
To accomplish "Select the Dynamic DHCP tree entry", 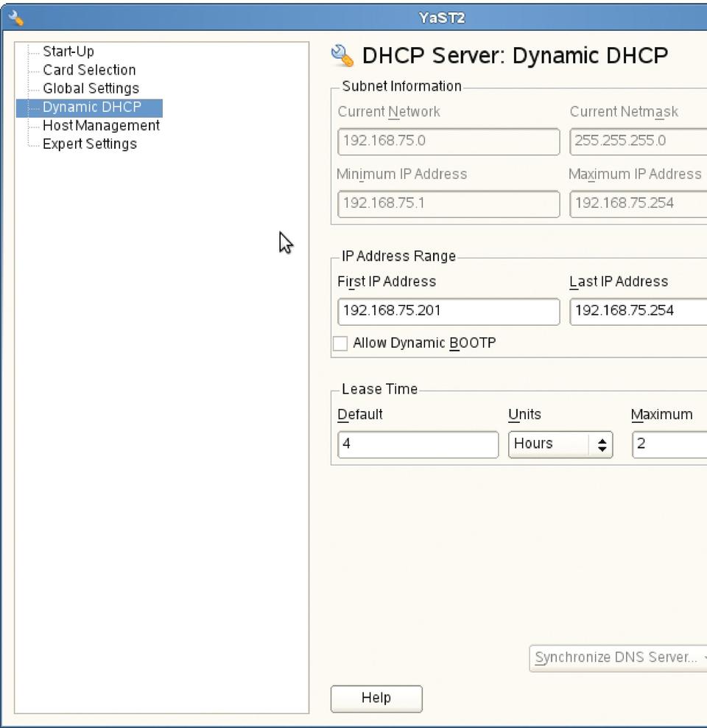I will [92, 107].
